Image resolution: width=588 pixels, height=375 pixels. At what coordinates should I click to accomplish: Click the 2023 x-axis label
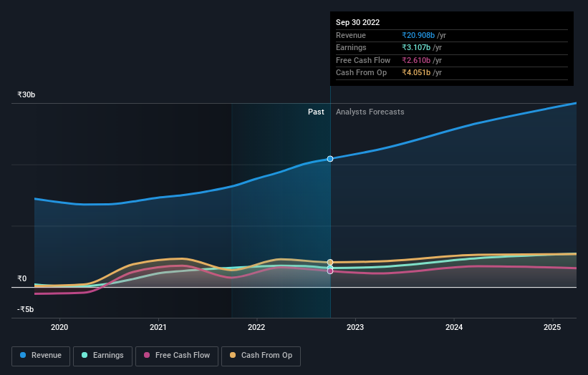tap(355, 328)
